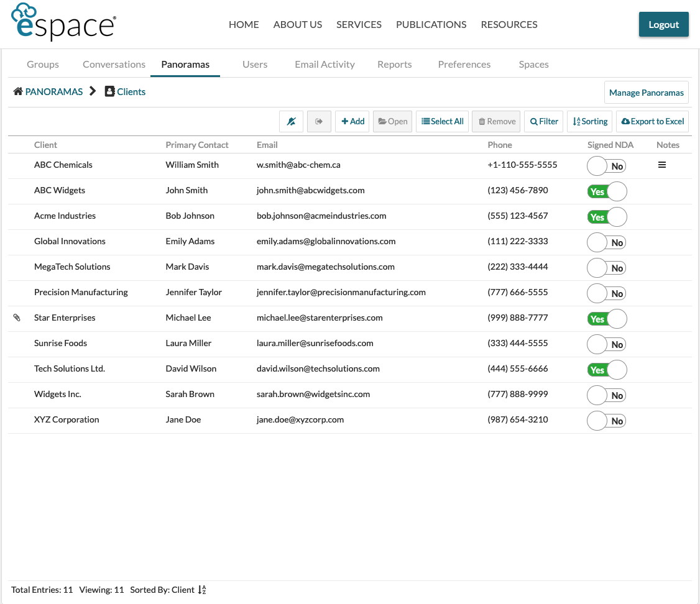The image size is (700, 604).
Task: Click the Open folder button
Action: pyautogui.click(x=393, y=121)
